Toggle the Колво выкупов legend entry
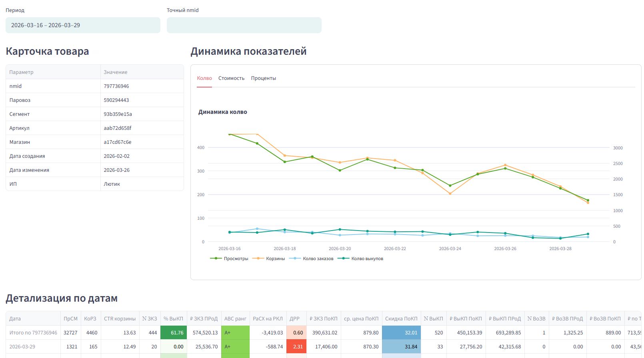The height and width of the screenshot is (358, 644). point(360,259)
